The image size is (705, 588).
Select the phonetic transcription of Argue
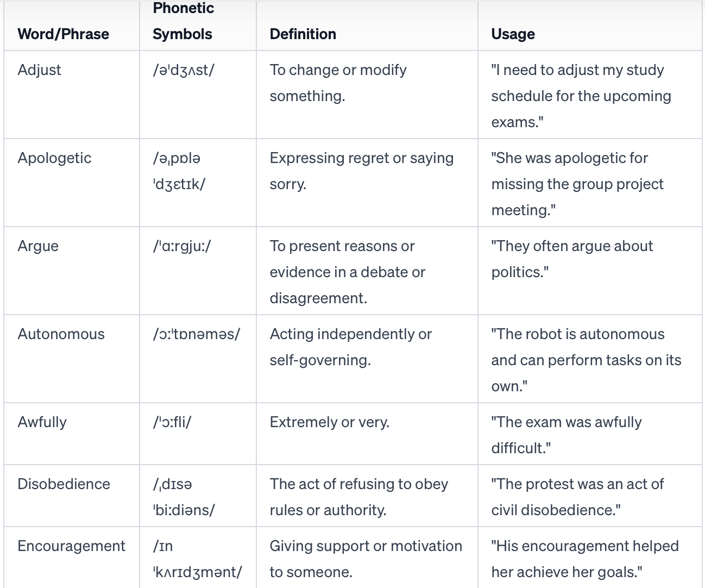tap(182, 246)
